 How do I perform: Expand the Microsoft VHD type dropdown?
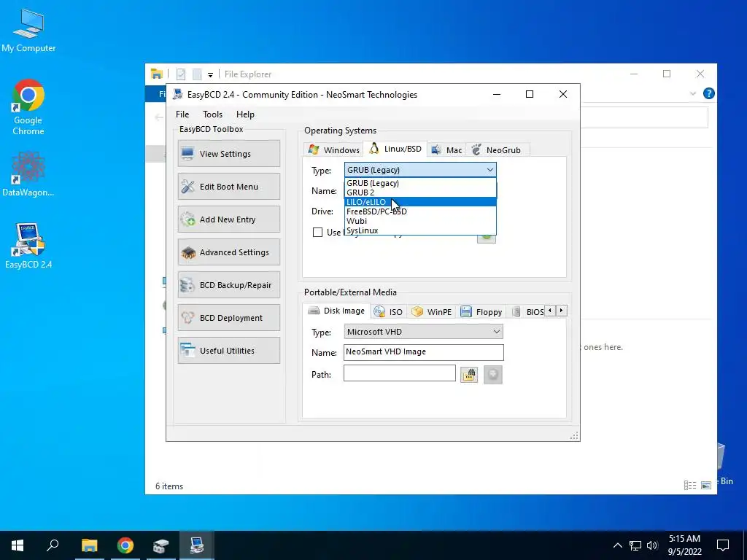pyautogui.click(x=496, y=332)
